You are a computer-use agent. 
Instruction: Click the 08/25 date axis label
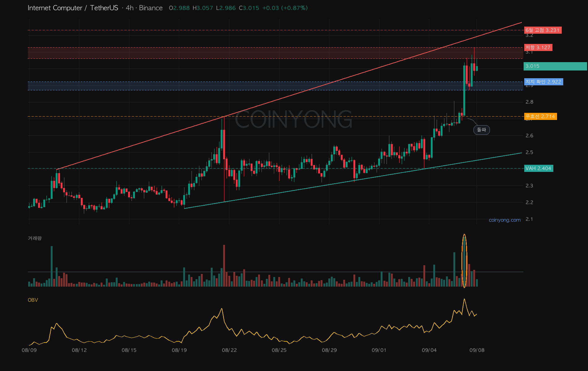(x=279, y=350)
